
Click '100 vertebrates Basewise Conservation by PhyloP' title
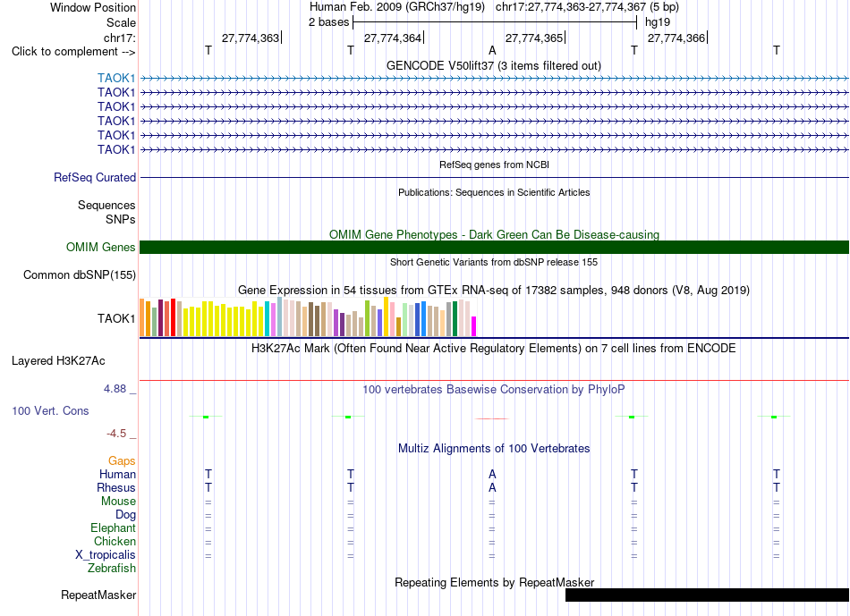(493, 390)
